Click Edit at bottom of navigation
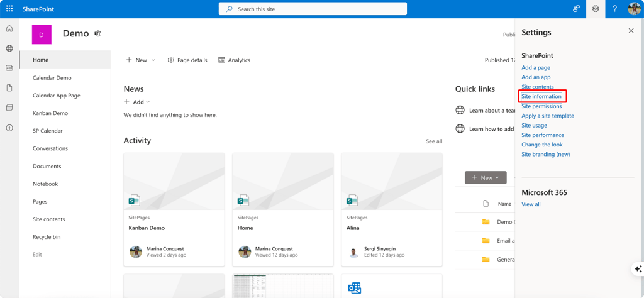The width and height of the screenshot is (644, 298). click(x=37, y=255)
